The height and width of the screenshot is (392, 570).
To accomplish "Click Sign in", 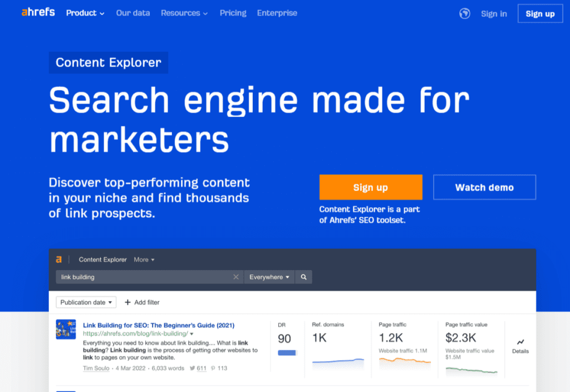I will (x=494, y=14).
